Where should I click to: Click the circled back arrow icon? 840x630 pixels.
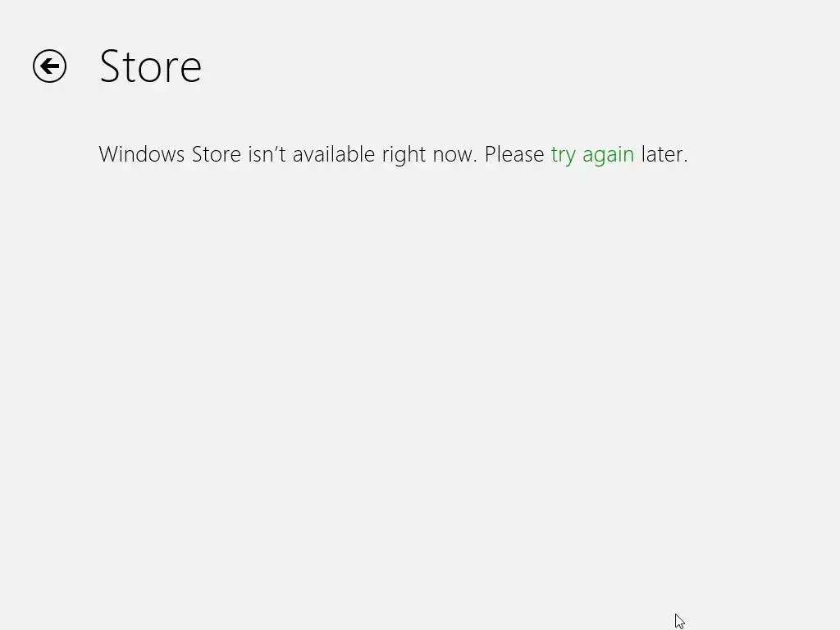pyautogui.click(x=49, y=66)
